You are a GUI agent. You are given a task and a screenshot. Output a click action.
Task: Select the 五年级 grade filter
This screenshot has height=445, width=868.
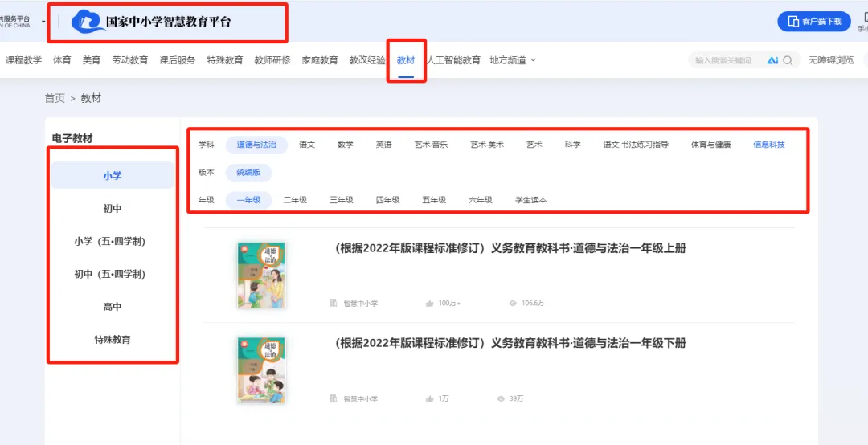pos(434,200)
